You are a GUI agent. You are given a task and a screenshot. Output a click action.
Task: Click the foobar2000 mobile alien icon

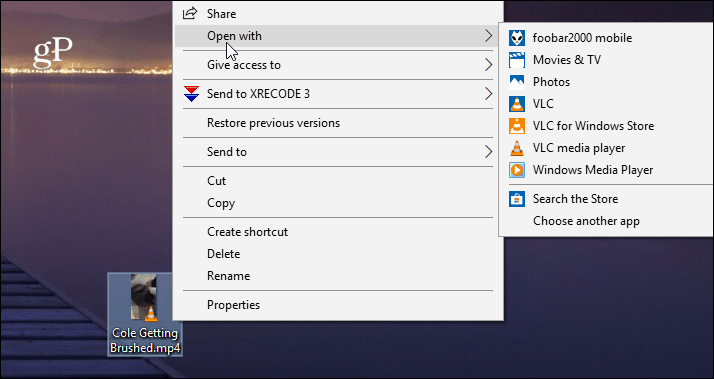click(517, 38)
